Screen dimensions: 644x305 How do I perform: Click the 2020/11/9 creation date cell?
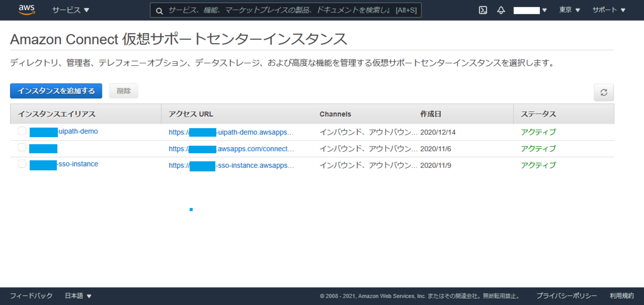click(436, 165)
